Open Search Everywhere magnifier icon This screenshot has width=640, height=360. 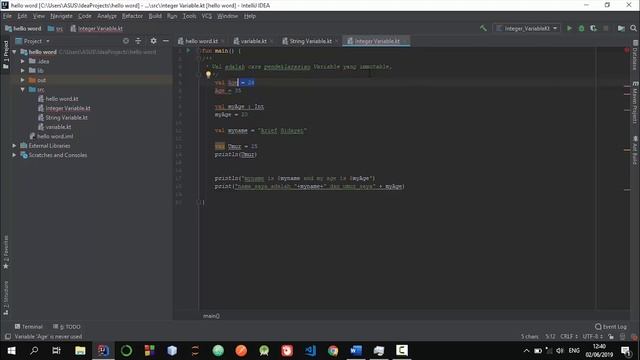point(633,28)
